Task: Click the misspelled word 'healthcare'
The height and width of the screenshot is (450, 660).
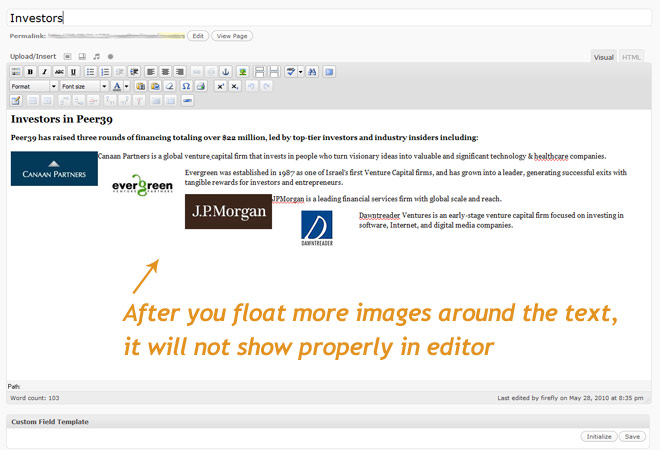Action: (551, 156)
